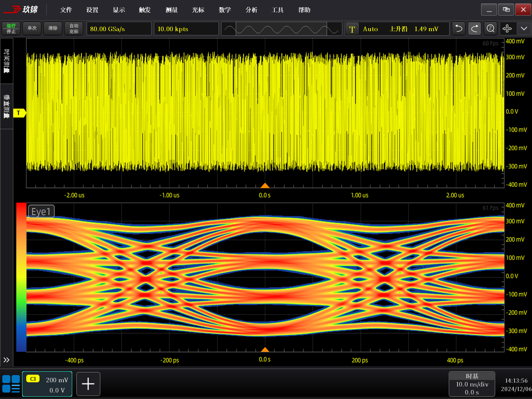
Task: Click the yellow T trigger level marker
Action: pyautogui.click(x=19, y=113)
